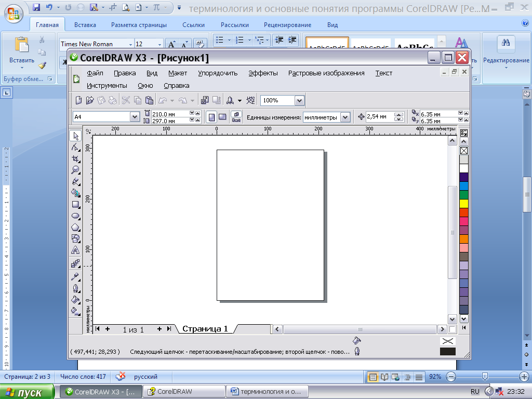This screenshot has height=399, width=532.
Task: Click the Cut scissors icon in CorelDRAW toolbar
Action: tap(126, 100)
